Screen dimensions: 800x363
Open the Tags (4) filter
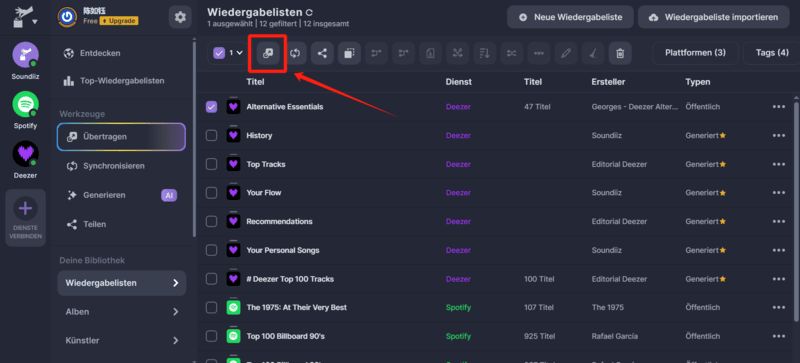pyautogui.click(x=771, y=53)
